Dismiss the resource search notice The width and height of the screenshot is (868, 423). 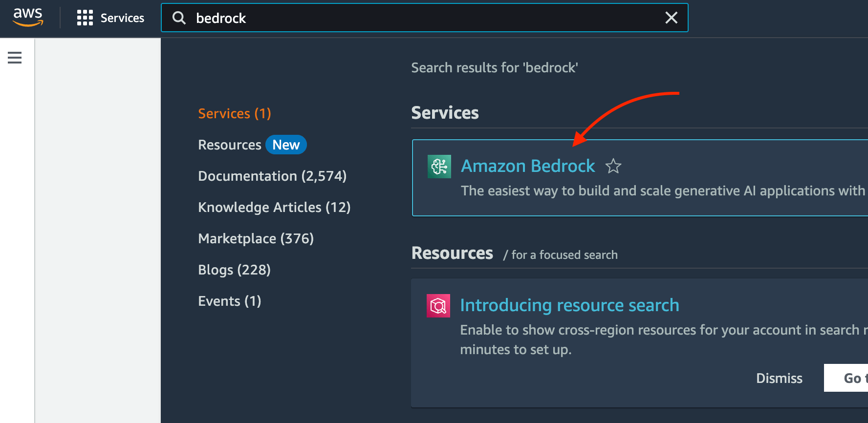tap(779, 378)
